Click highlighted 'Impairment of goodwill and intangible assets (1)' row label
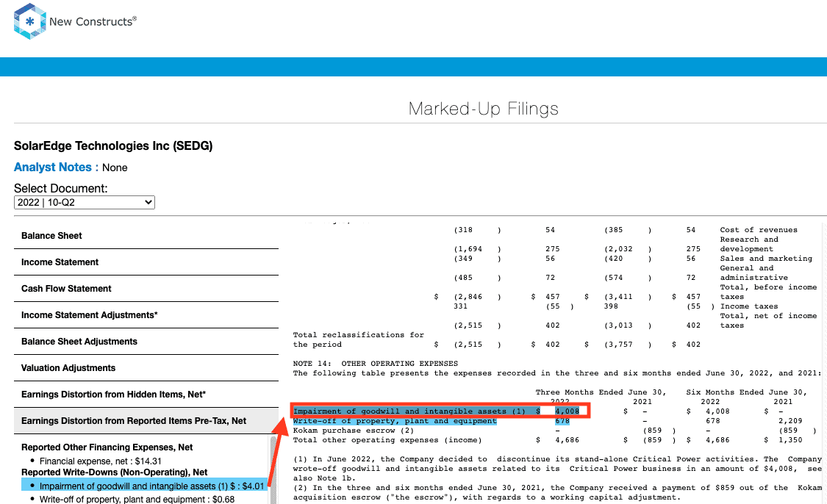Image resolution: width=827 pixels, height=504 pixels. [x=409, y=411]
